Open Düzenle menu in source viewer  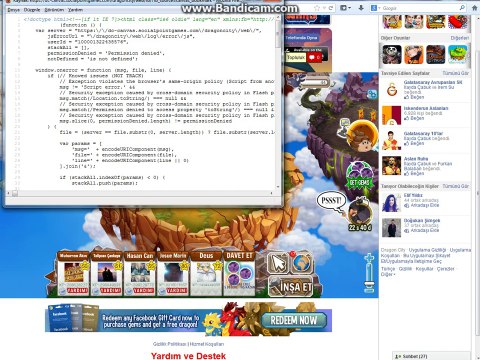pyautogui.click(x=32, y=10)
